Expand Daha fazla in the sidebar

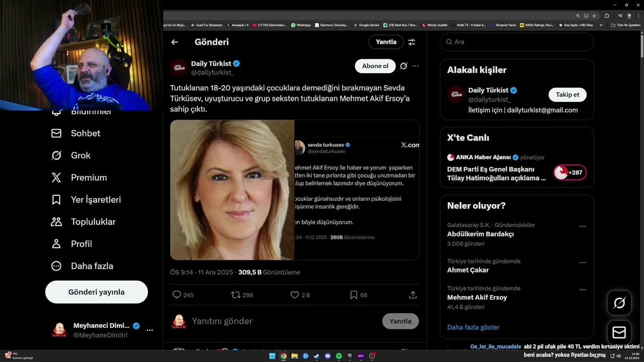tap(82, 266)
